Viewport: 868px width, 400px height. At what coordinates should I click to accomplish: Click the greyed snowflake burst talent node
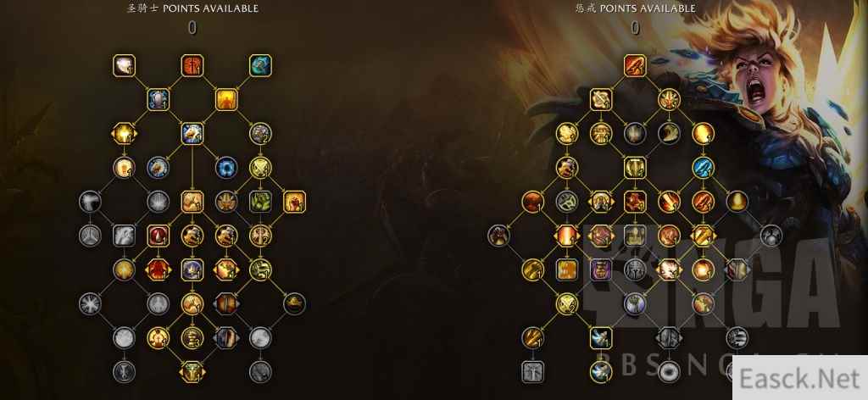pos(90,303)
